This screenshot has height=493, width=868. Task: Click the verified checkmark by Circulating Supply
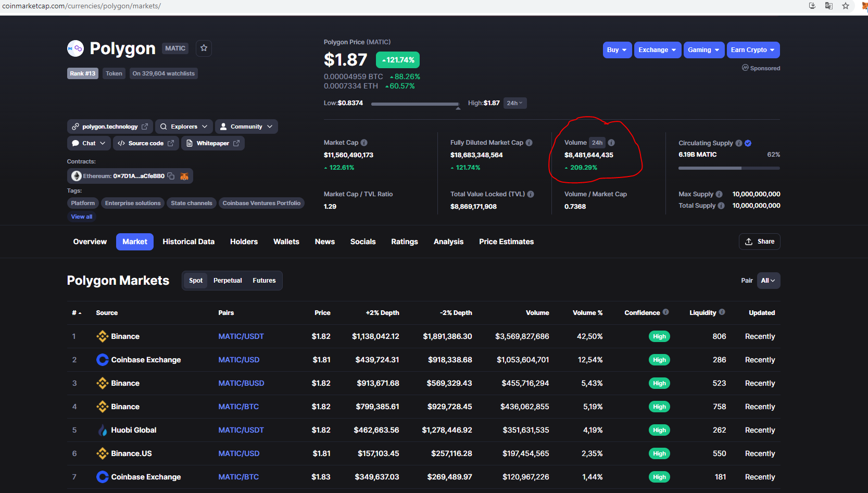coord(748,143)
